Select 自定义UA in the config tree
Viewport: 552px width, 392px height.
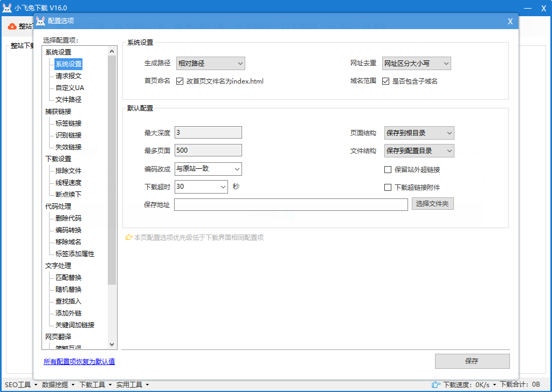click(70, 88)
